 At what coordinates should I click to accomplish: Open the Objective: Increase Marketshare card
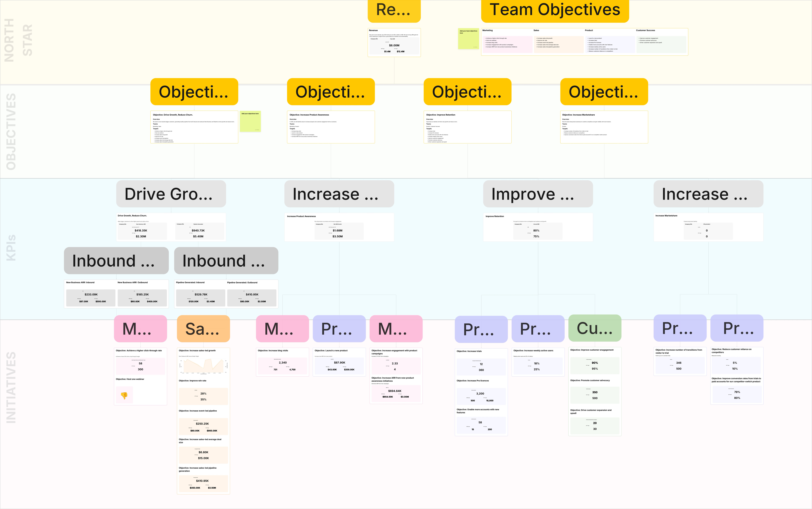604,127
